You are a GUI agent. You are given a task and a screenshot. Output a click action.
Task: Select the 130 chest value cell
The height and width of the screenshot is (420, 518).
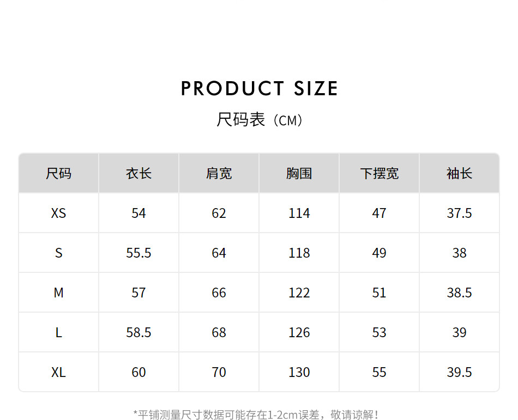coord(299,372)
